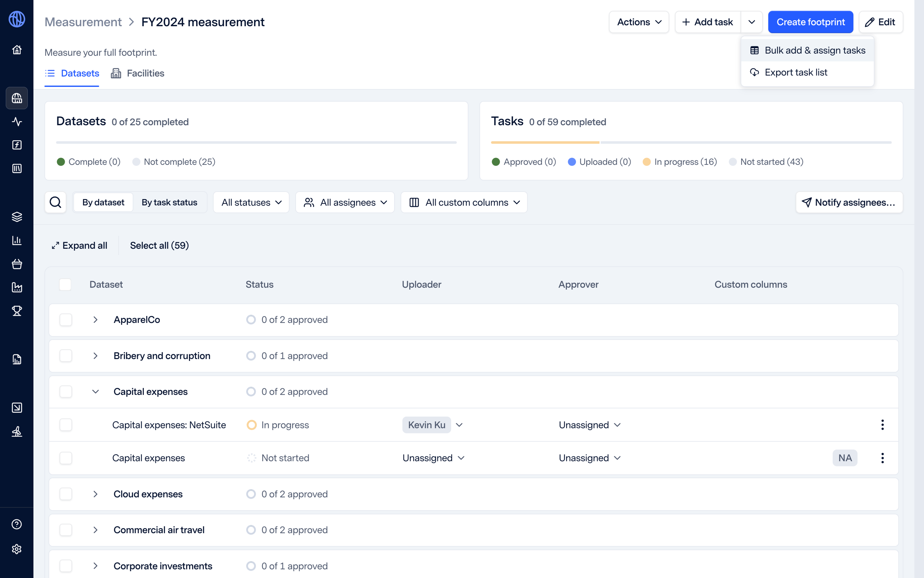
Task: Toggle the header select-all checkbox
Action: 65,284
